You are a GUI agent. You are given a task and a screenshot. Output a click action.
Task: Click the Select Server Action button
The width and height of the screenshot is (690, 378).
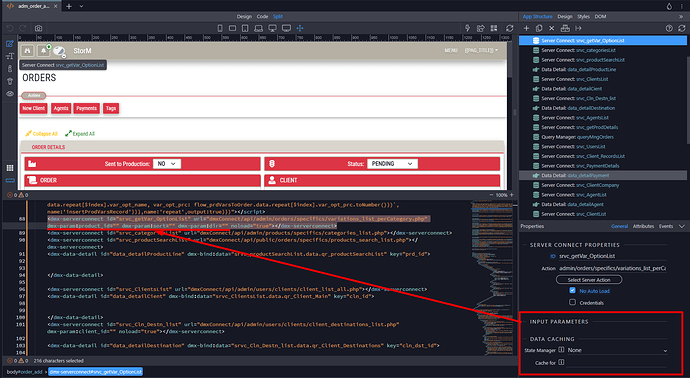pos(589,279)
